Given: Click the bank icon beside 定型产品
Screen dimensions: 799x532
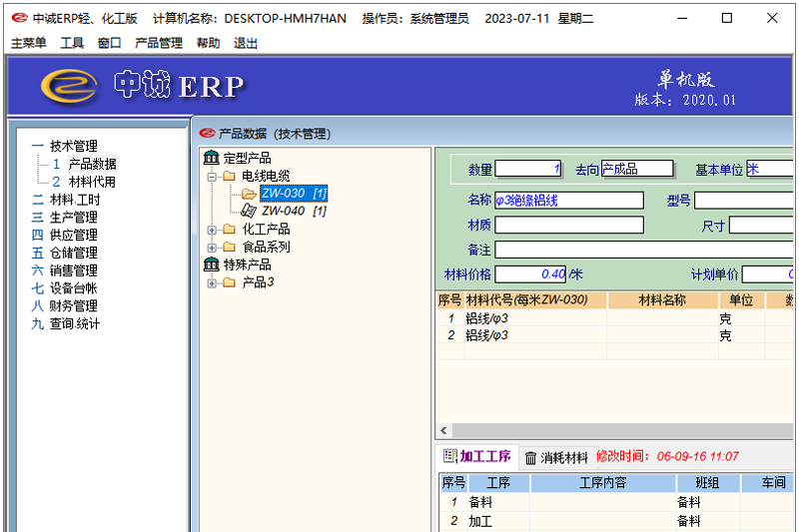Looking at the screenshot, I should 211,158.
